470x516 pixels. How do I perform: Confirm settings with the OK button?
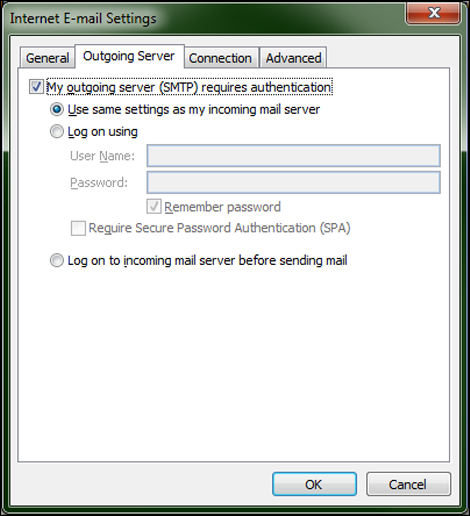point(314,484)
